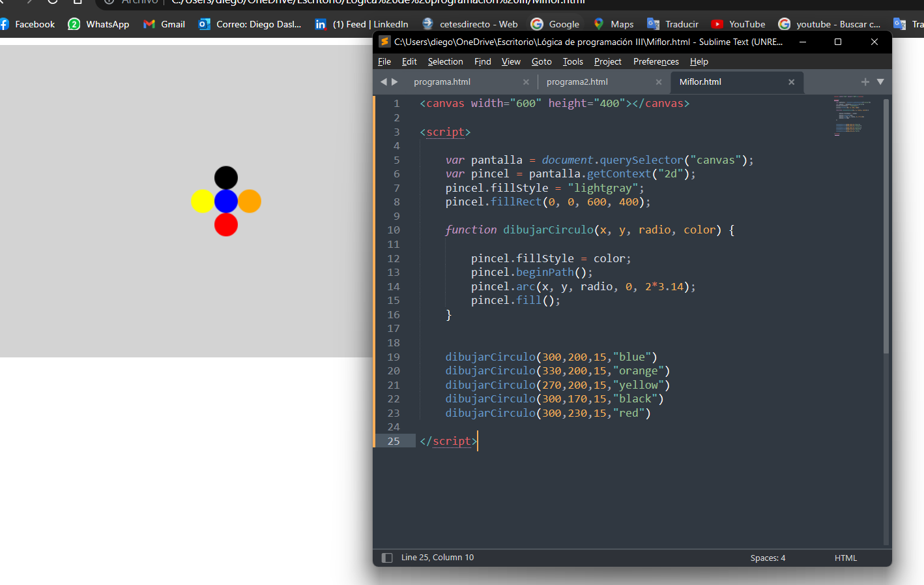Change indentation via Spaces: 4

tap(768, 558)
